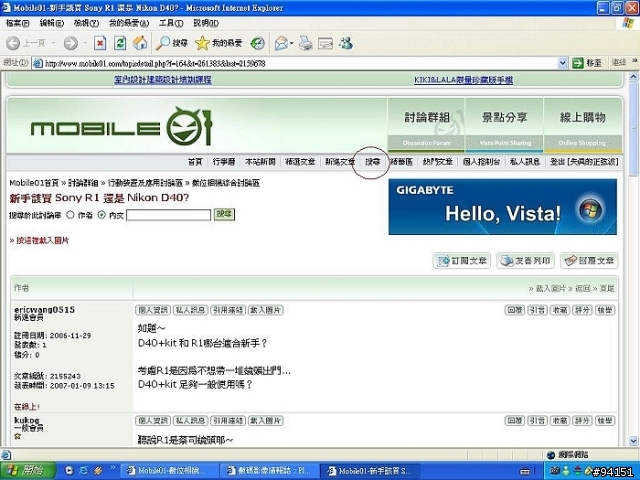This screenshot has width=640, height=480.
Task: Print the page using the printer icon
Action: pyautogui.click(x=305, y=43)
